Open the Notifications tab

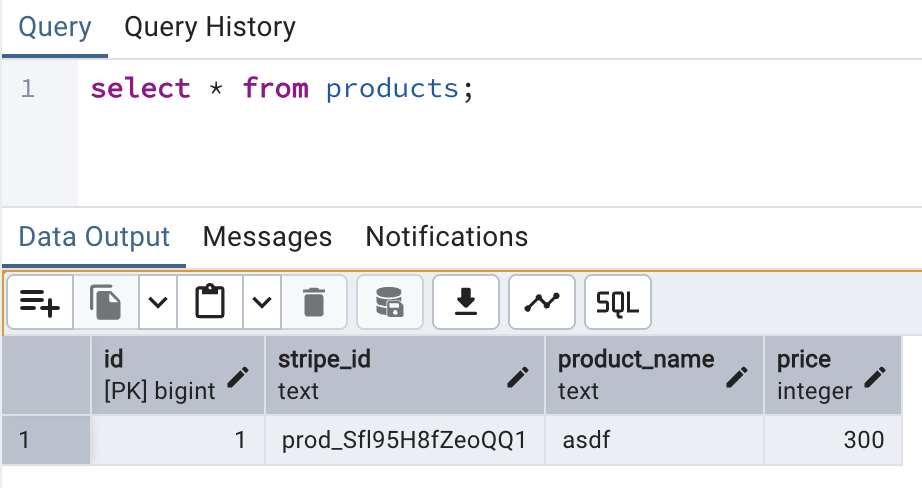click(446, 237)
